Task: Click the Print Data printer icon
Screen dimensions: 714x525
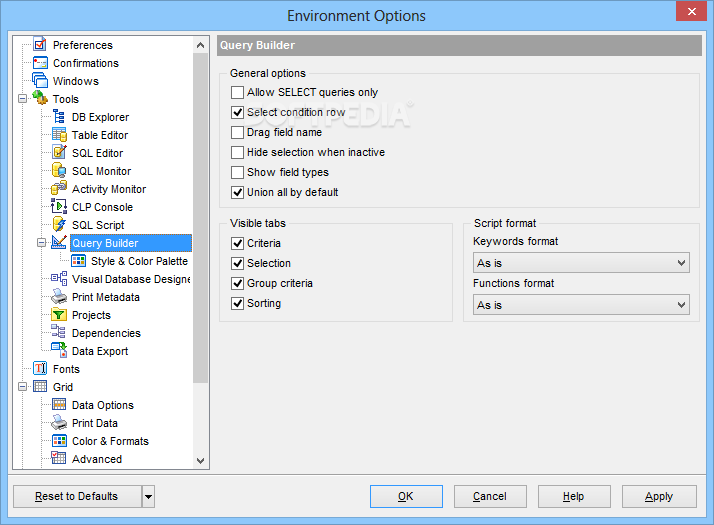Action: tap(59, 423)
